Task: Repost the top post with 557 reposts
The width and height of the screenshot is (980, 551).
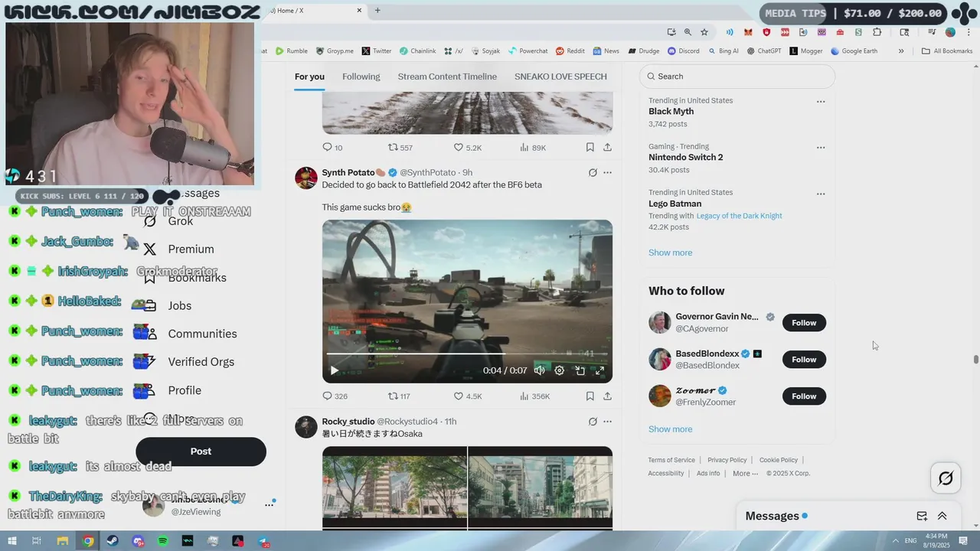Action: tap(400, 147)
